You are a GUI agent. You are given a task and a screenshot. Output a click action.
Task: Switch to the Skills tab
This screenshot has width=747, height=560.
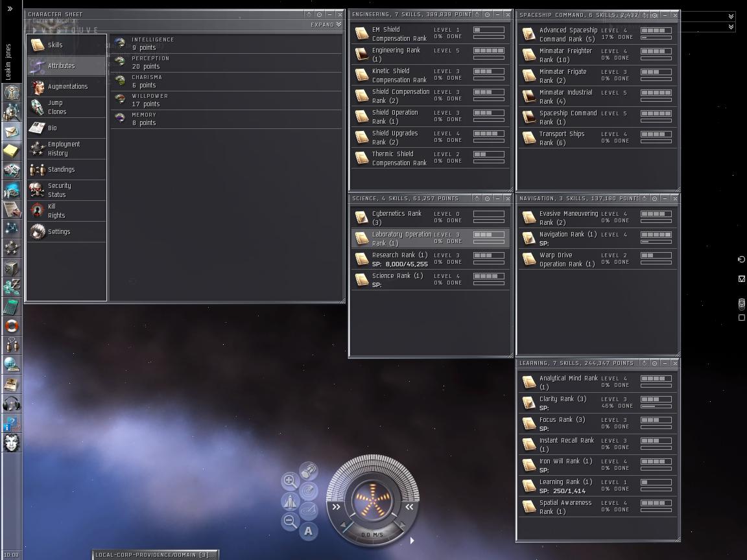pos(67,45)
